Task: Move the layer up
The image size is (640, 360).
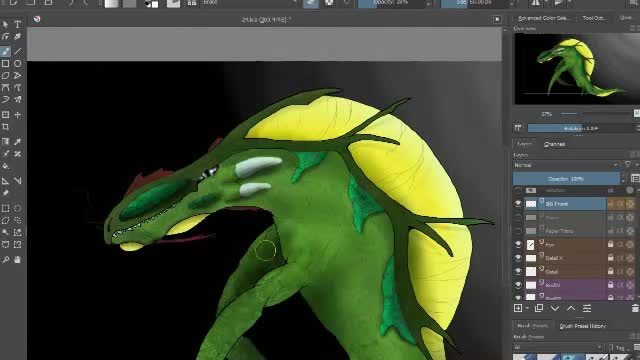Action: (571, 308)
